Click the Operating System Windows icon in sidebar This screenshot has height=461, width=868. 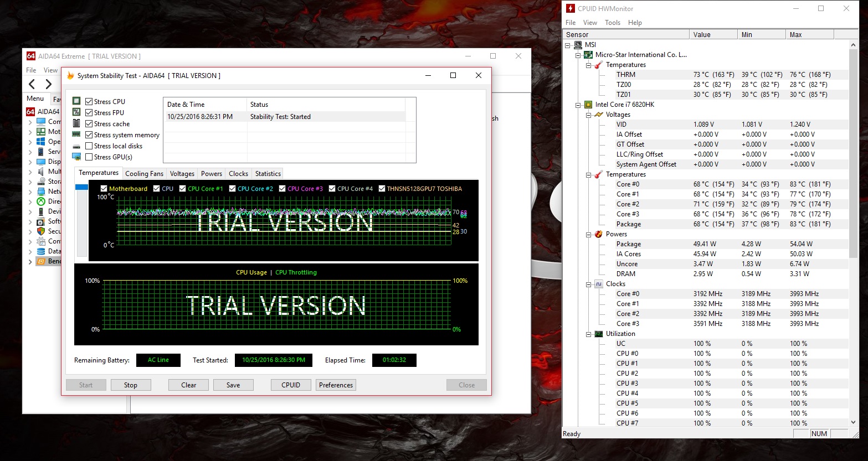click(x=41, y=142)
